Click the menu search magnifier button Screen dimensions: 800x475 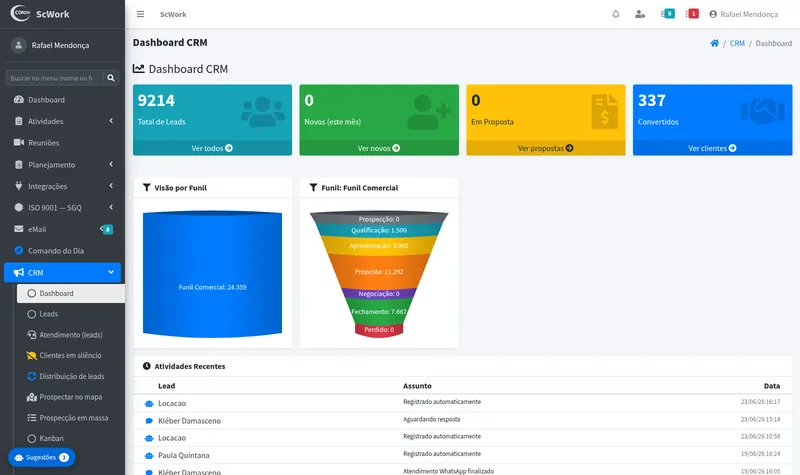point(111,78)
